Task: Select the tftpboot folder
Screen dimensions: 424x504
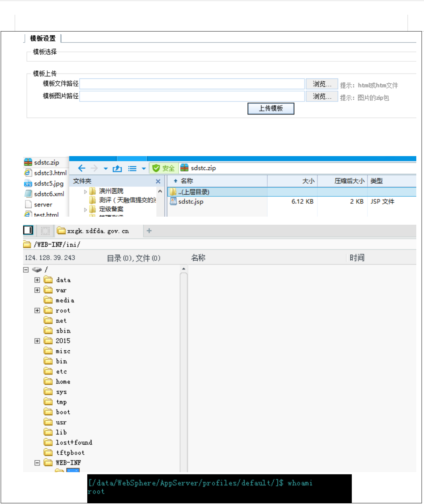Action: tap(64, 453)
